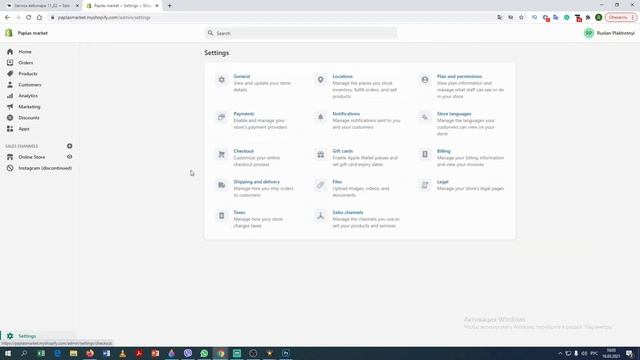Open the Windows notification center

point(629,353)
